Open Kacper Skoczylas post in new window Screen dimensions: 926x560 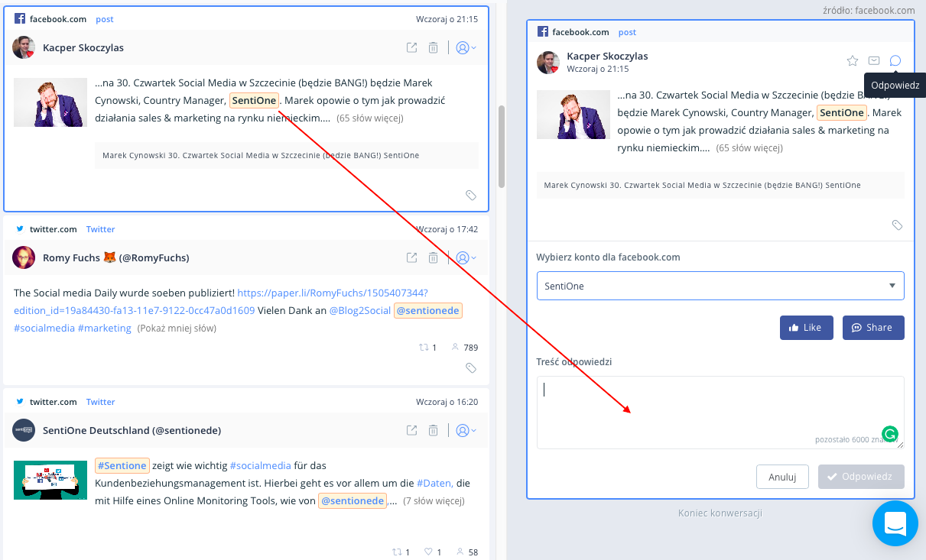[x=411, y=48]
